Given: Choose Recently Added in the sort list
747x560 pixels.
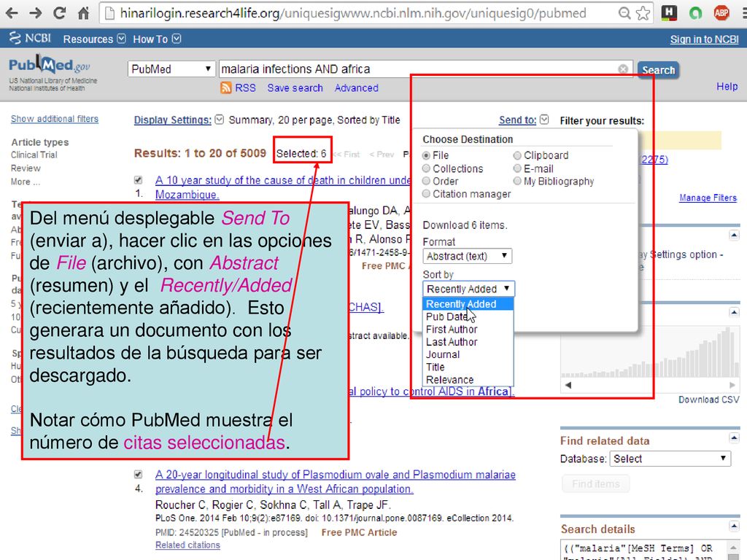Looking at the screenshot, I should coord(468,304).
